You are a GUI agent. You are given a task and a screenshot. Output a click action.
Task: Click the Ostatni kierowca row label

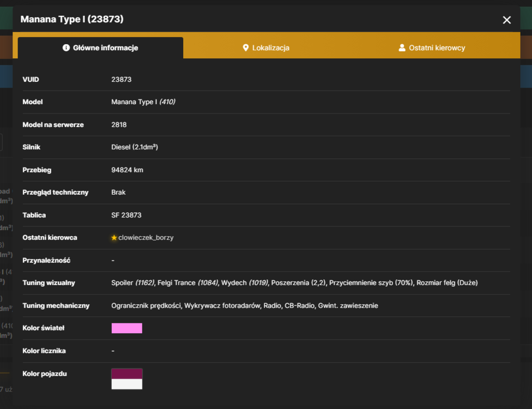50,238
